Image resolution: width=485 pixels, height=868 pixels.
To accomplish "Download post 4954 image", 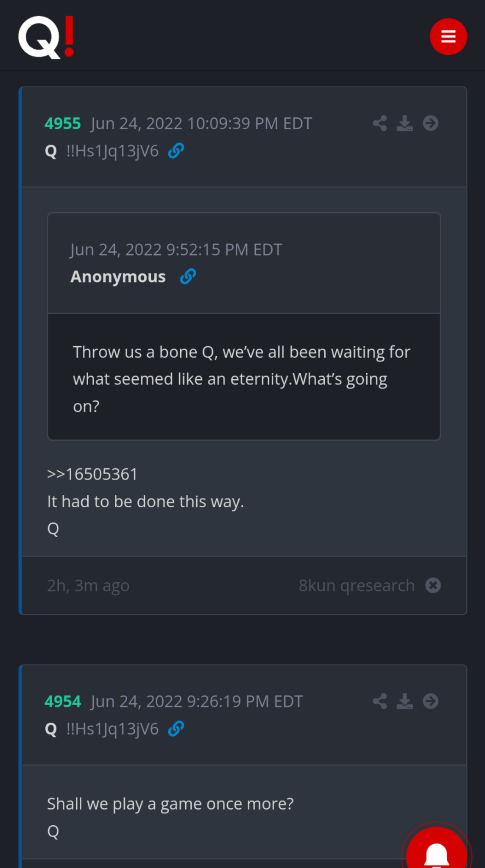I will click(404, 701).
